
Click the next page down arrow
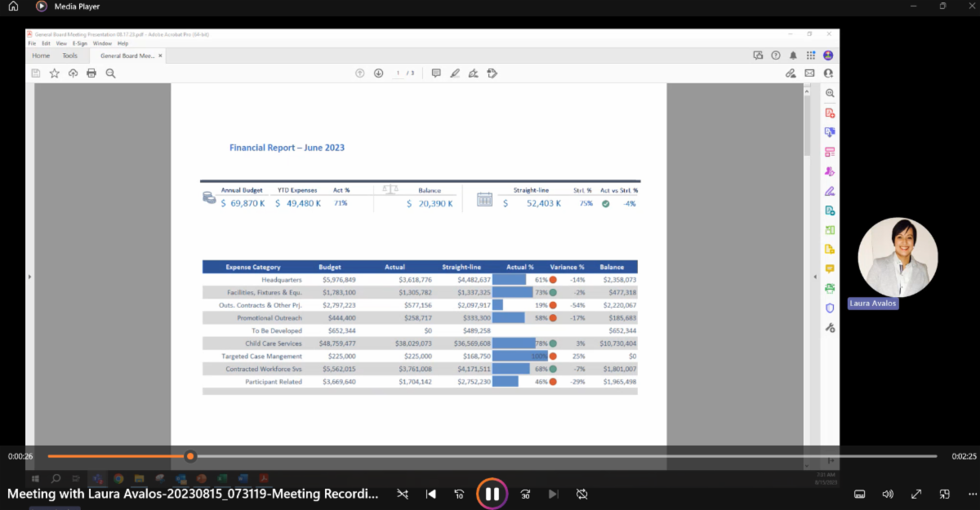378,73
